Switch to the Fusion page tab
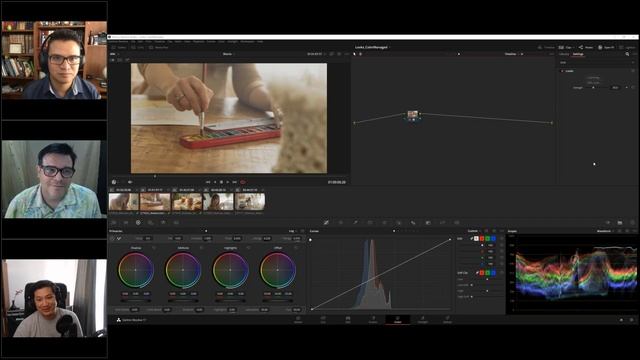 pos(373,320)
